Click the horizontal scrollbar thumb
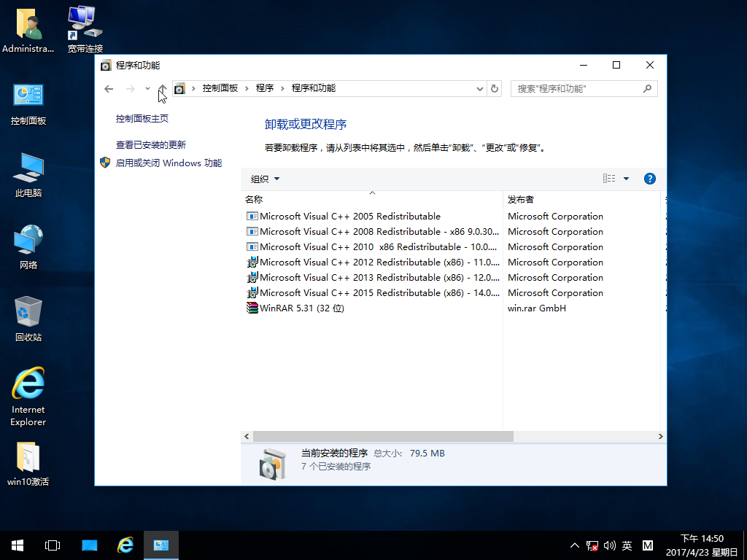Viewport: 747px width, 560px height. (x=383, y=436)
